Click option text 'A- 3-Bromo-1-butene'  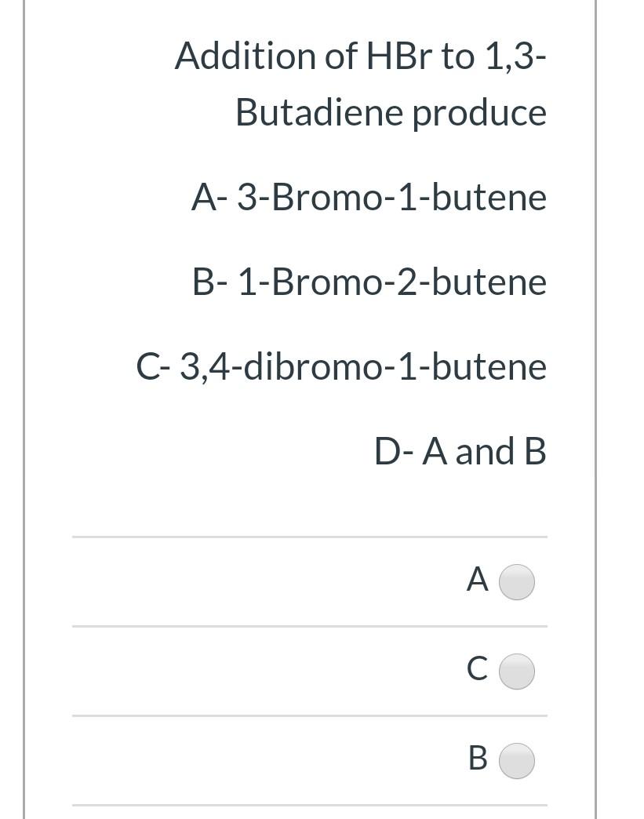(369, 198)
